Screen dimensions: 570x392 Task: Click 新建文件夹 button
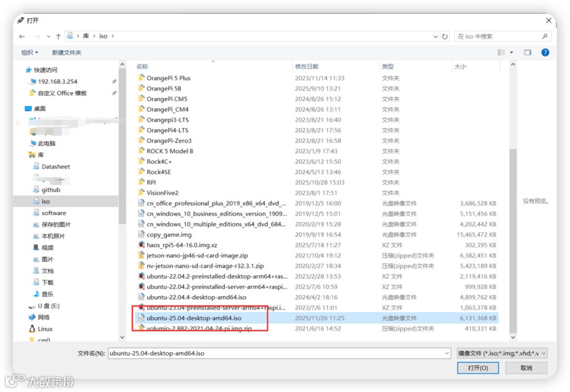[66, 52]
